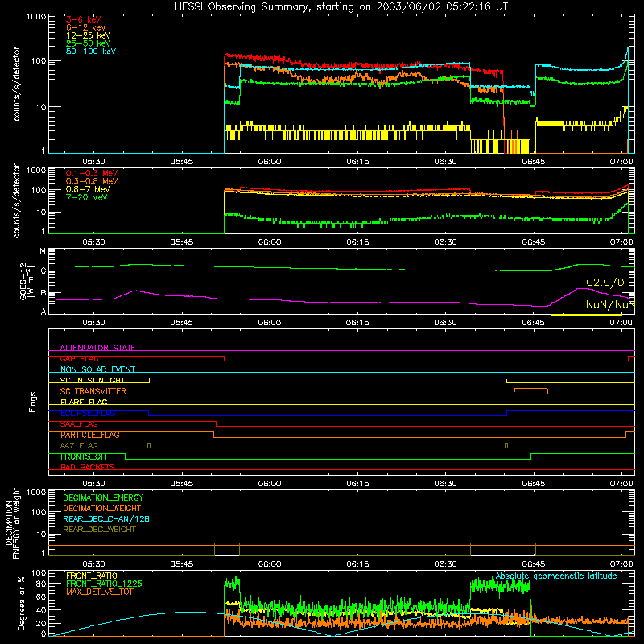644x644 pixels.
Task: Click the MAX_DET_VS_TOT legend label
Action: 100,592
